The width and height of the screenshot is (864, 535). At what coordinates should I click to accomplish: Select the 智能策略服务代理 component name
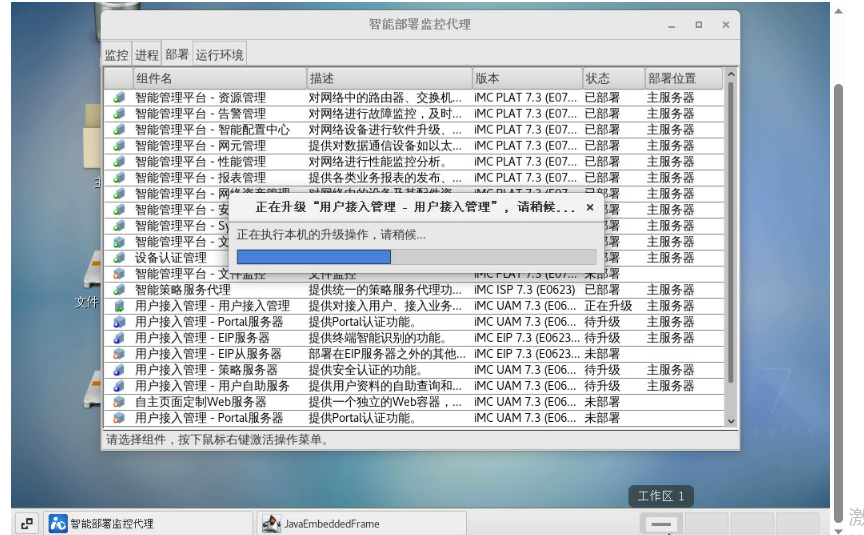click(x=183, y=289)
